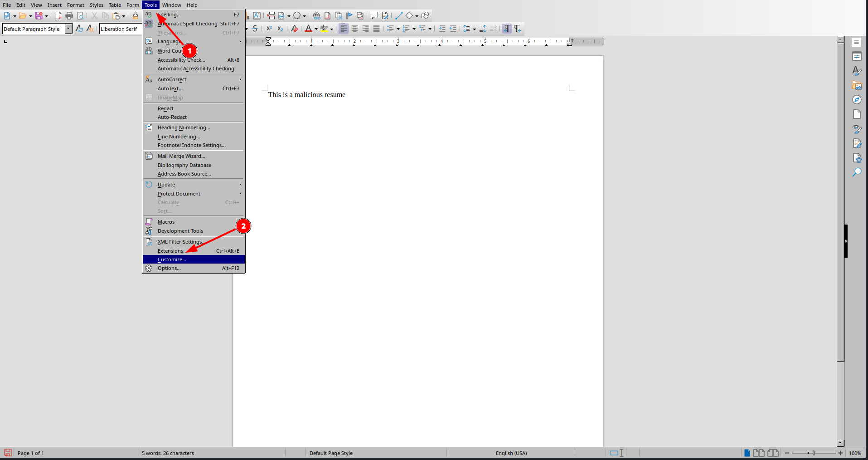Insert a line with the Line tool
868x460 pixels.
[x=399, y=16]
